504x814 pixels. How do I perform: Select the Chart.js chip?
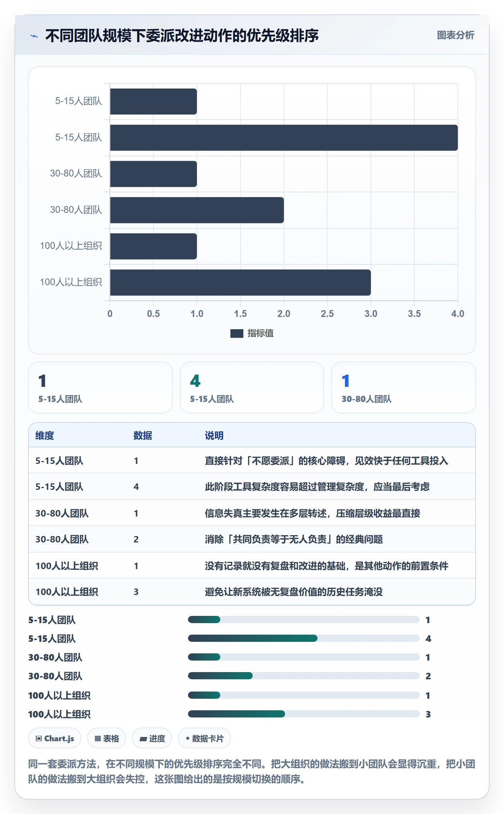pyautogui.click(x=55, y=738)
